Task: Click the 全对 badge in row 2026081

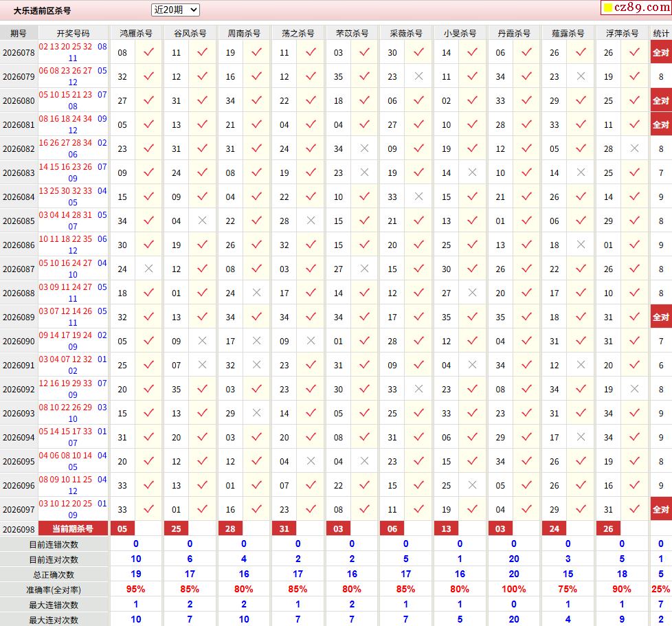Action: click(x=661, y=124)
